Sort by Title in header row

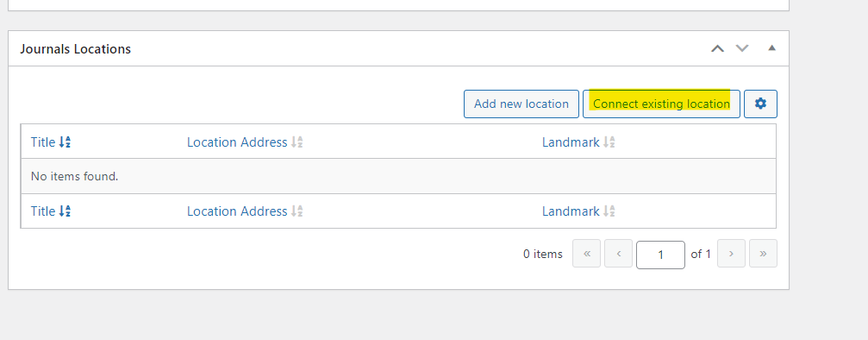(x=50, y=142)
